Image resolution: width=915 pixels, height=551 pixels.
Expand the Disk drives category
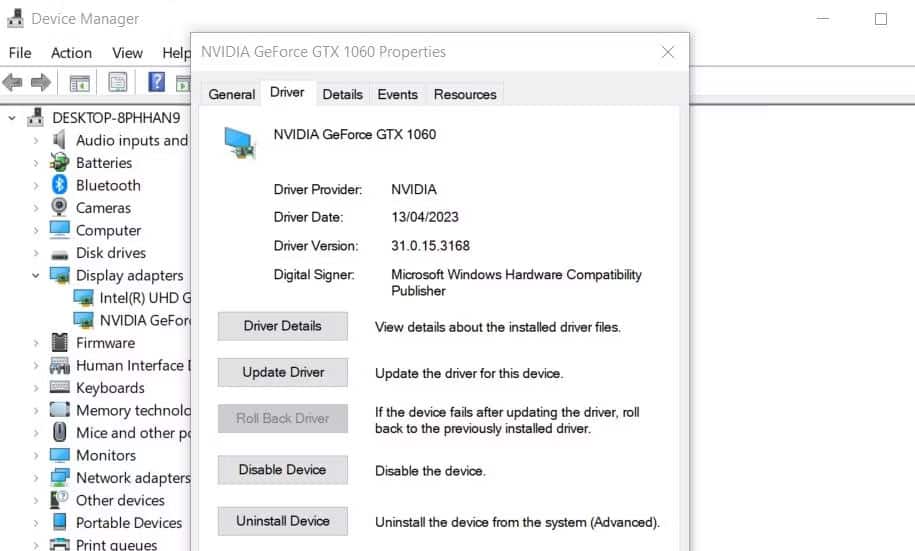(x=36, y=253)
